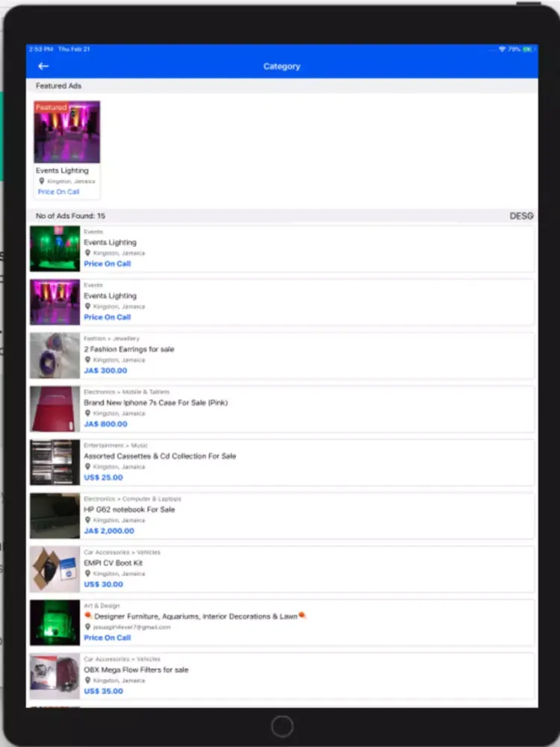Tap the location pin in HP G62 notebook row
The width and height of the screenshot is (560, 747).
coord(87,520)
